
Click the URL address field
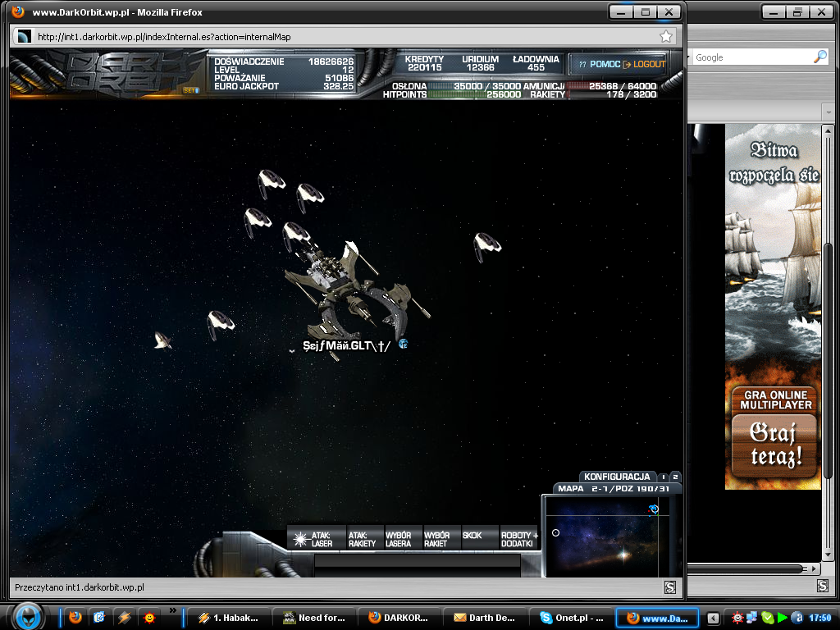[343, 36]
